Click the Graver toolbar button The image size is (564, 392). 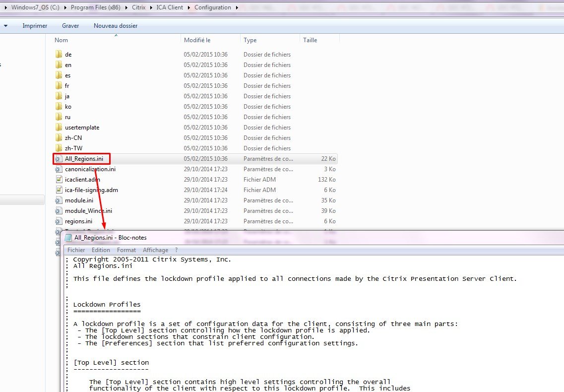(x=70, y=26)
